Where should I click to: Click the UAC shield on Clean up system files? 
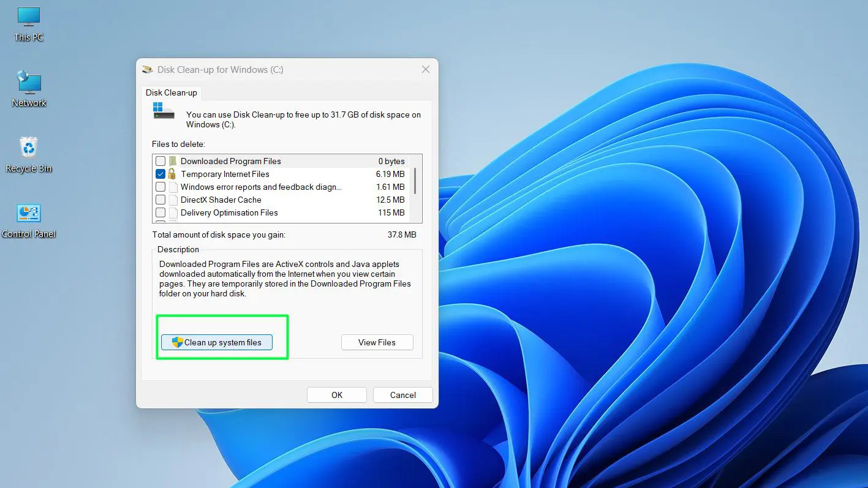tap(176, 342)
